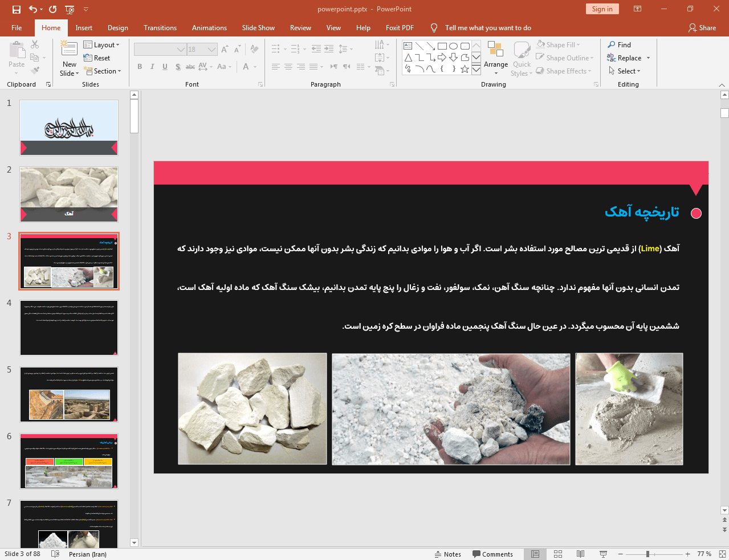Select the Oval shape tool
Image resolution: width=729 pixels, height=560 pixels.
click(x=453, y=46)
